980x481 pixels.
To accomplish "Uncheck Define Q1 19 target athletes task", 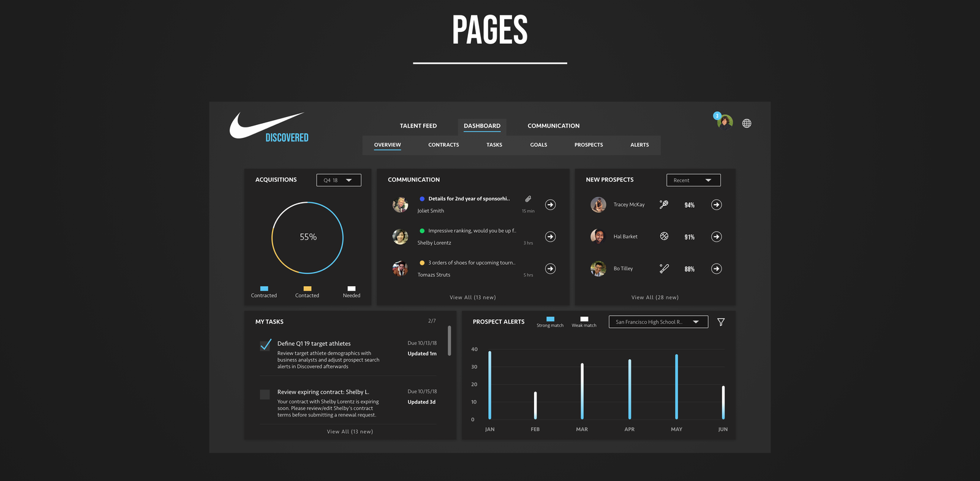I will (x=265, y=345).
